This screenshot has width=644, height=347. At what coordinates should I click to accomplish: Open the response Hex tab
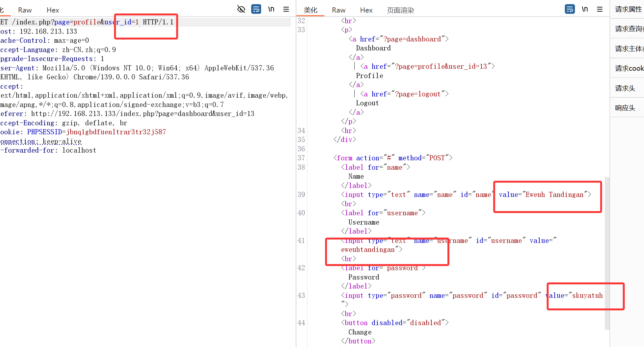(x=366, y=10)
